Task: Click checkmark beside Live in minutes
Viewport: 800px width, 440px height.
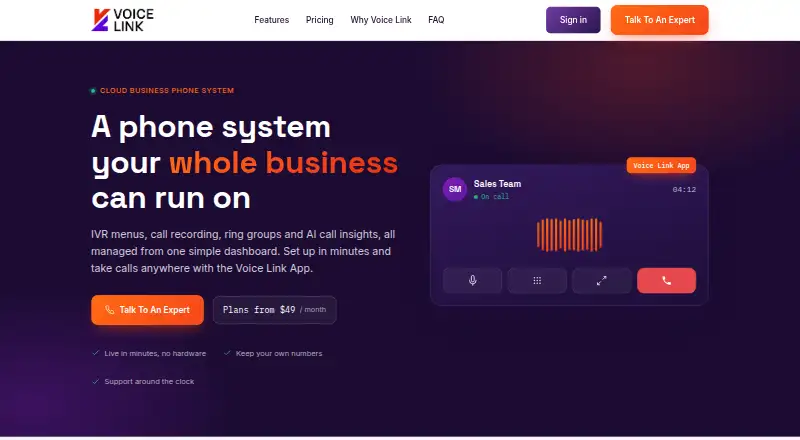Action: (95, 353)
